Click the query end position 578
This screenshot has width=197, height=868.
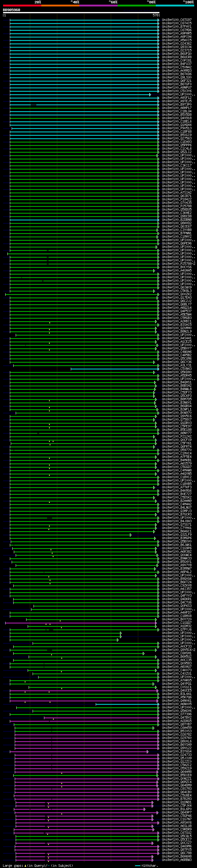coord(155,15)
